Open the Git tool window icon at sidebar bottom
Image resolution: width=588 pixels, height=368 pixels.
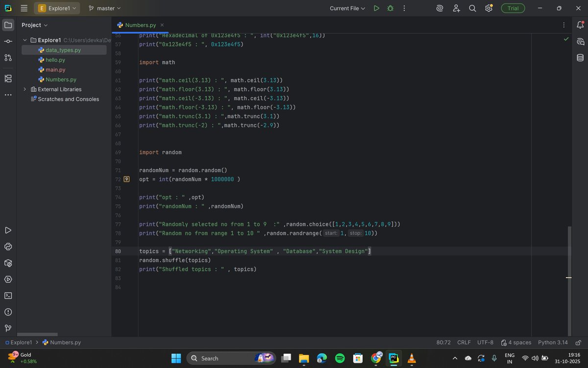(x=8, y=328)
